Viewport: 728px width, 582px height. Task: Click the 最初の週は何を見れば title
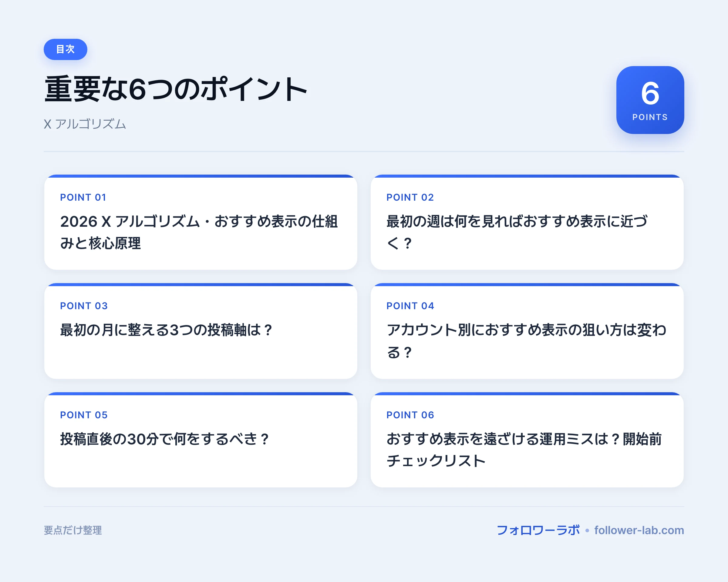(x=517, y=232)
